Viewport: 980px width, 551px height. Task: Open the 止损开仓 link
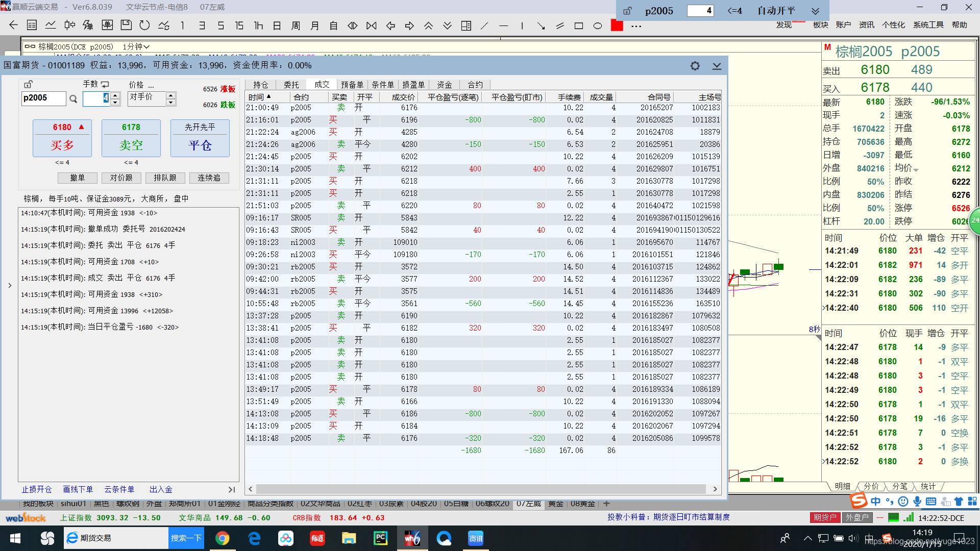point(37,489)
